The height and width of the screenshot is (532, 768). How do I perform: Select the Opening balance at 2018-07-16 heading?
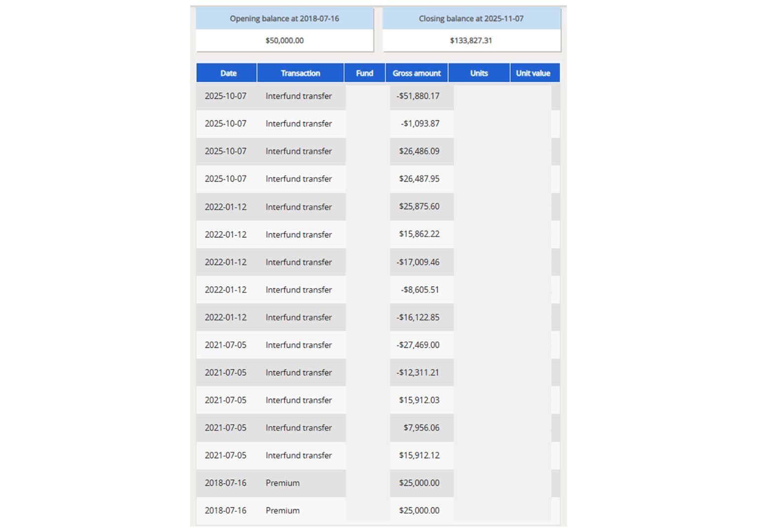[284, 19]
